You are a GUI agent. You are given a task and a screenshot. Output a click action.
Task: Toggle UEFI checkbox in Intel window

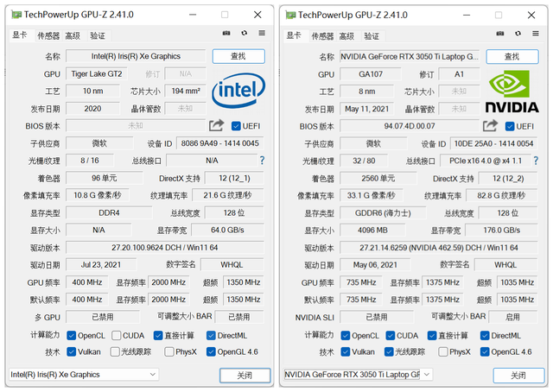(236, 126)
